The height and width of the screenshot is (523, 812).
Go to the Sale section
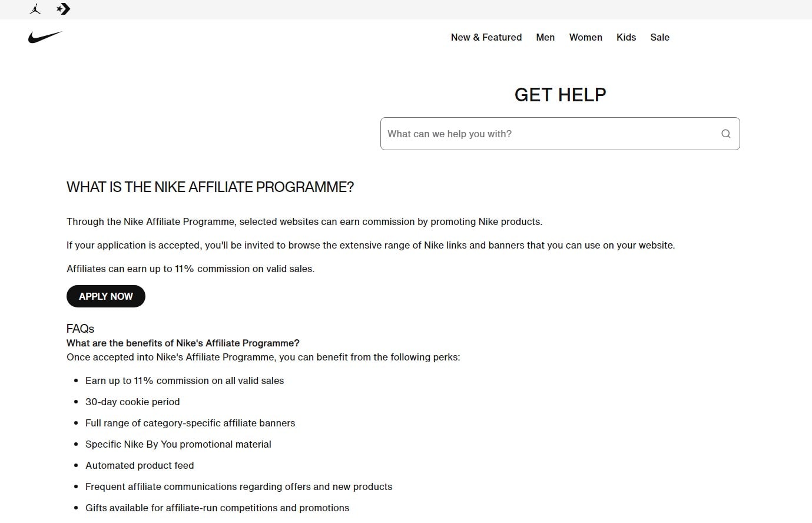tap(659, 37)
